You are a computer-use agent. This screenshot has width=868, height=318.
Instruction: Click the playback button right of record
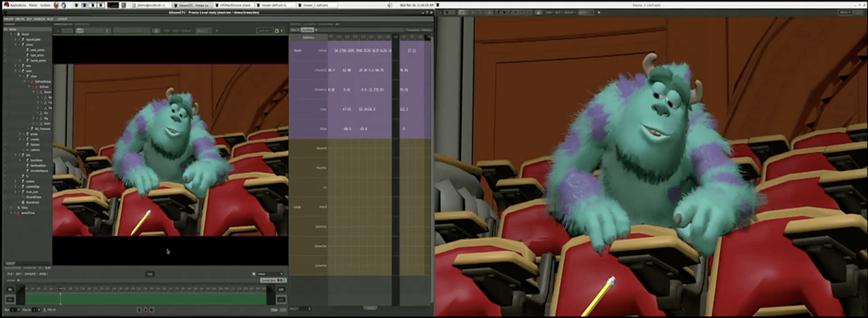tap(152, 310)
